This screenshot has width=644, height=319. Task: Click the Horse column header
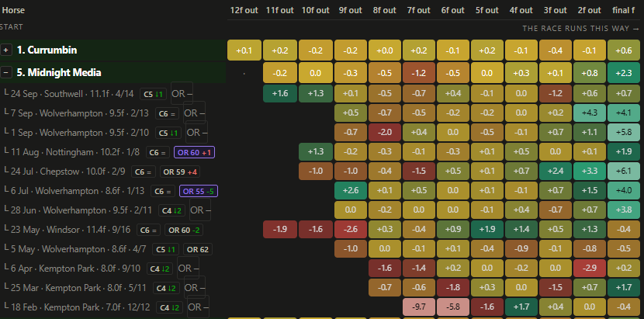[x=13, y=10]
